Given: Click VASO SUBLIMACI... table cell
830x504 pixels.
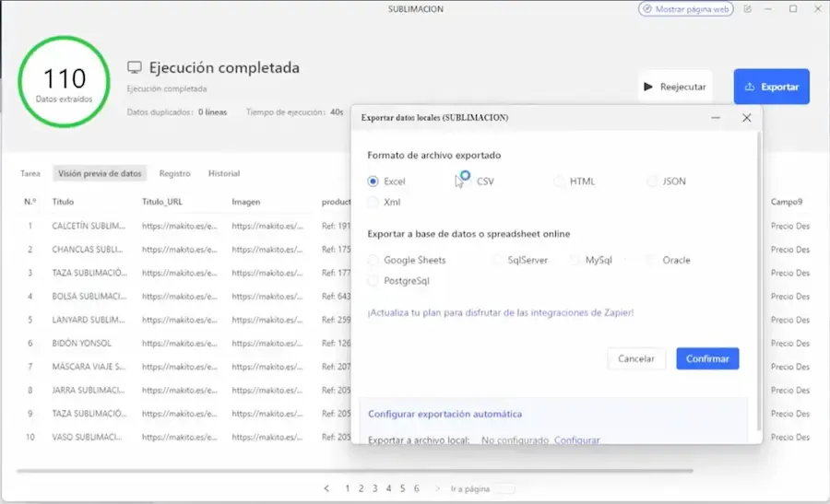Looking at the screenshot, I should [x=87, y=437].
